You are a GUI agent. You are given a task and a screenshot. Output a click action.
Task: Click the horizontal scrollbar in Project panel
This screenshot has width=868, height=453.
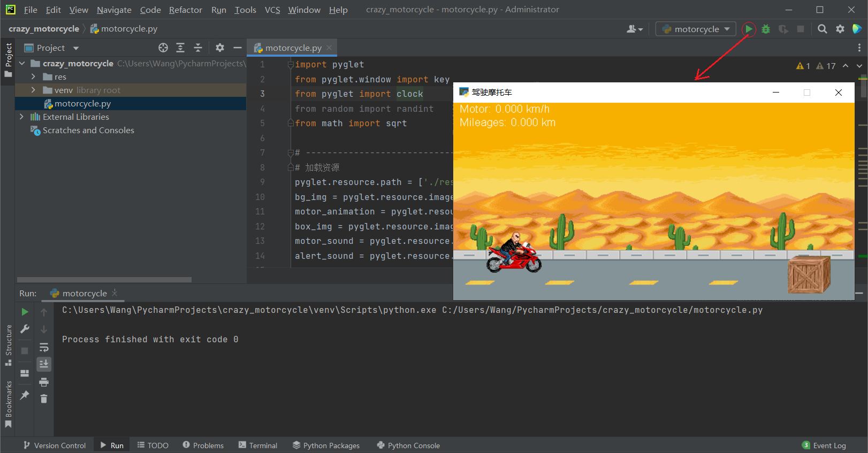[104, 280]
